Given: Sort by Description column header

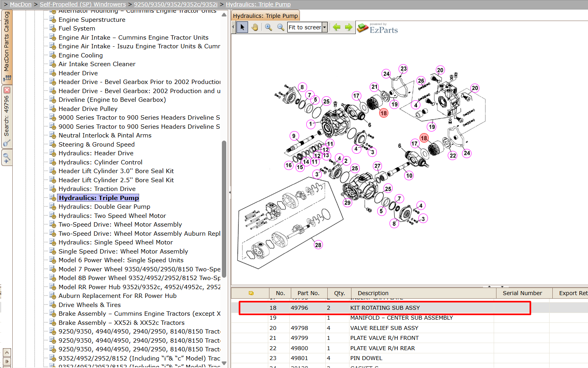Looking at the screenshot, I should pyautogui.click(x=373, y=293).
